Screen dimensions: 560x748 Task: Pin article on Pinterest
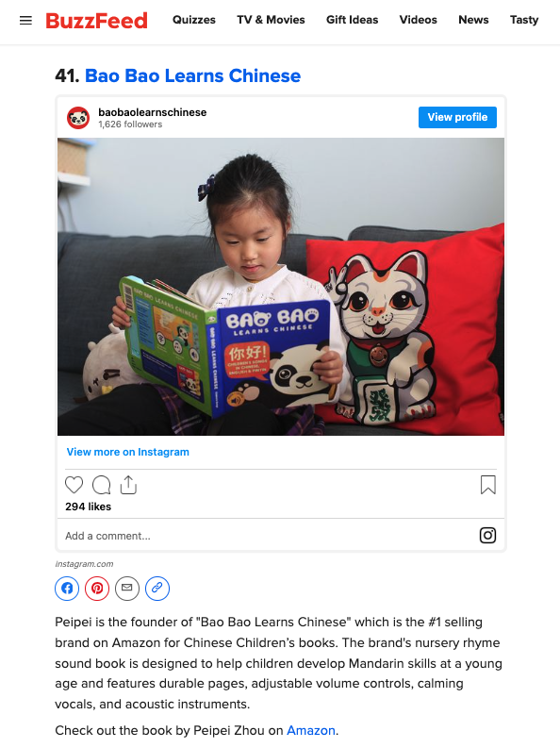[97, 589]
